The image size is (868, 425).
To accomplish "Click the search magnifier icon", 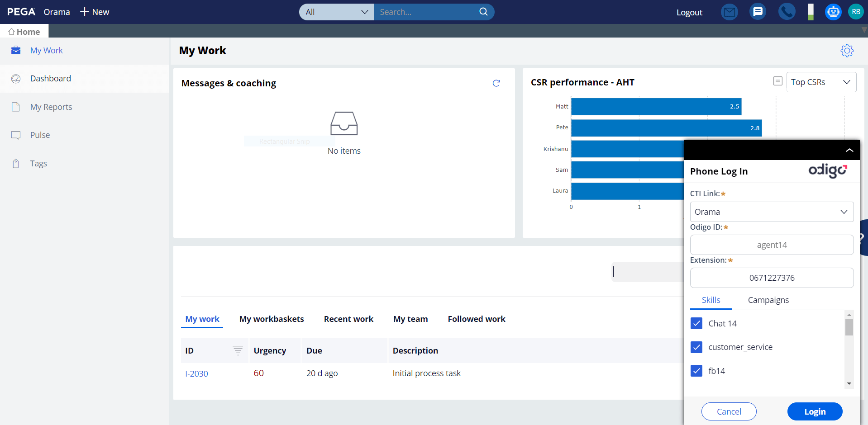I will 483,12.
